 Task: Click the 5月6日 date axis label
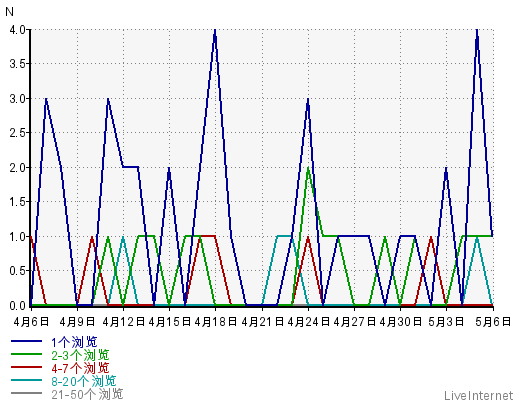coord(493,321)
